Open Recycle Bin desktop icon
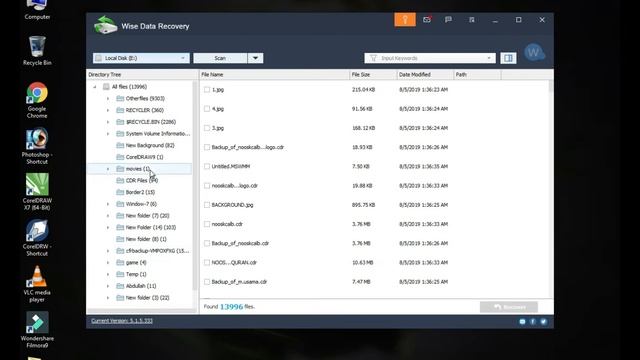Viewport: 640px width, 360px height. (37, 51)
